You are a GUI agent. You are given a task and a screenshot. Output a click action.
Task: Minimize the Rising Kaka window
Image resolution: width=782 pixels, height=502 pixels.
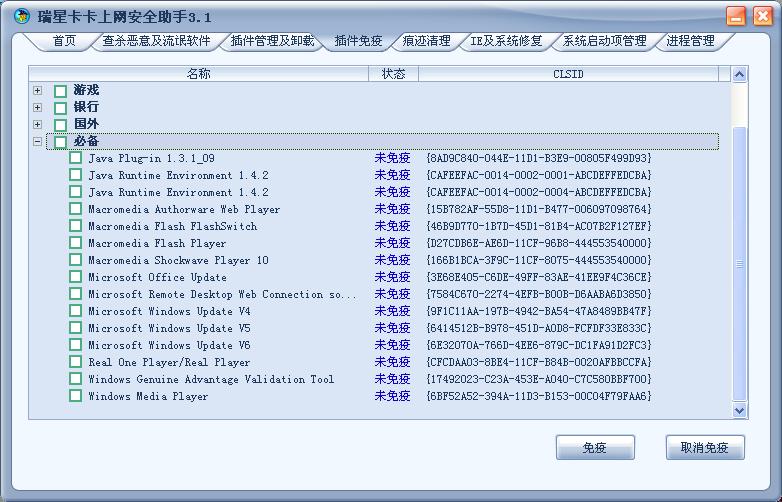[x=736, y=16]
